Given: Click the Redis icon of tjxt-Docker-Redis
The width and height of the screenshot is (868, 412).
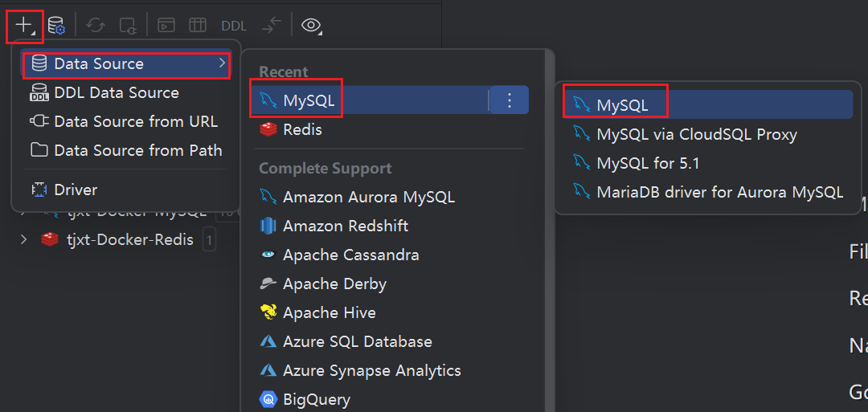Looking at the screenshot, I should pos(51,240).
